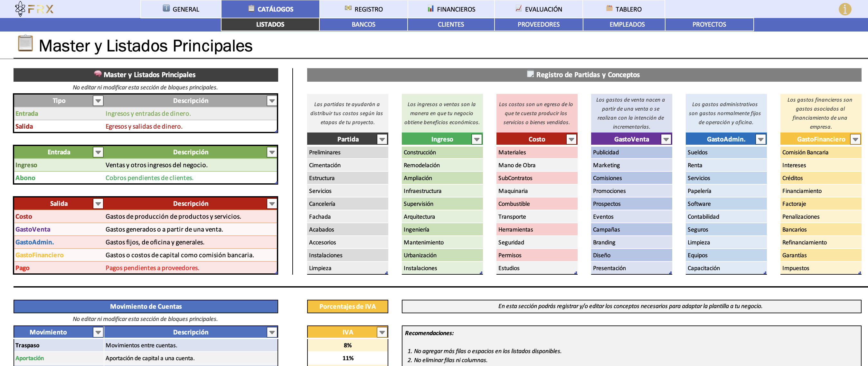Viewport: 868px width, 366px height.
Task: Click the GENERAL tab info icon
Action: pos(166,8)
